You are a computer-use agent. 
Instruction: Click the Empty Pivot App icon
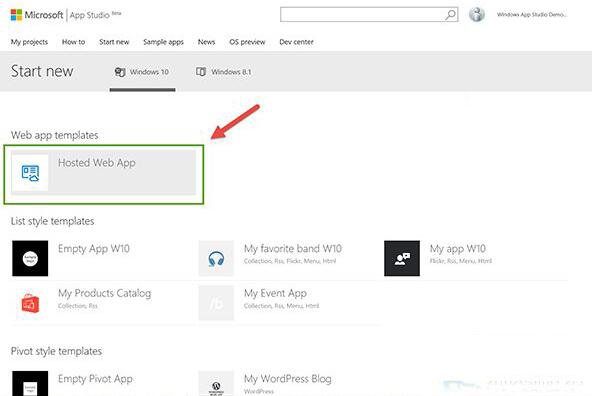click(30, 383)
